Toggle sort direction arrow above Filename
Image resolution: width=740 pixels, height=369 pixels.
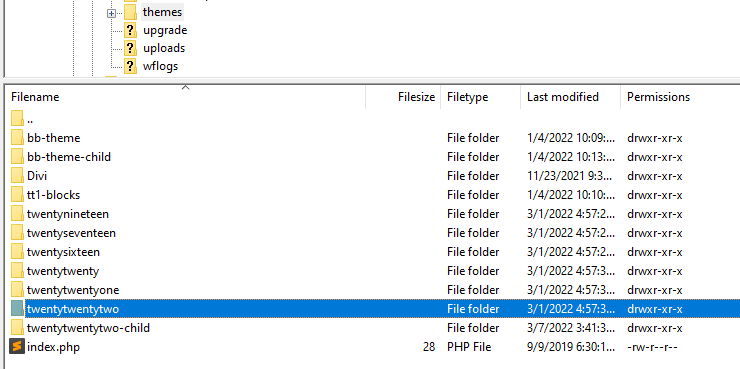pos(185,87)
